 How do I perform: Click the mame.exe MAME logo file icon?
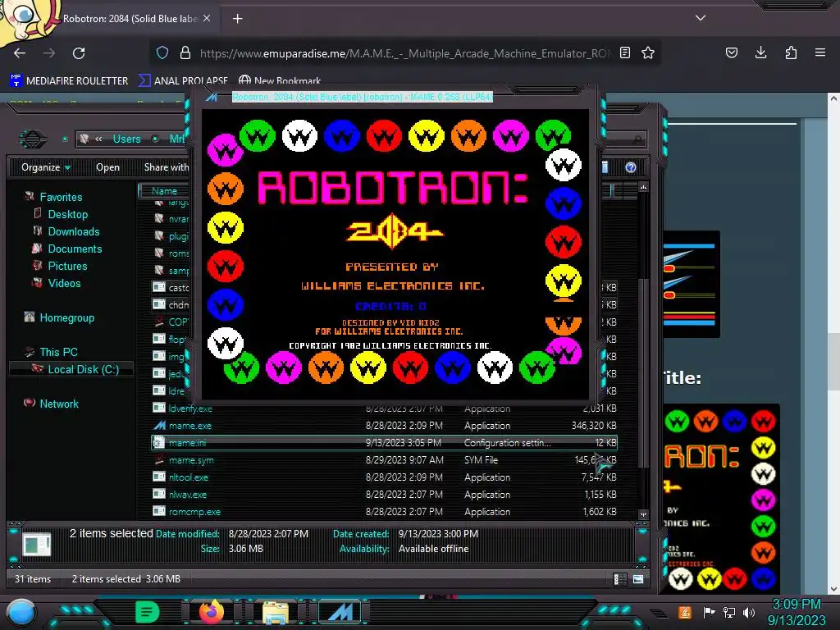(x=159, y=426)
